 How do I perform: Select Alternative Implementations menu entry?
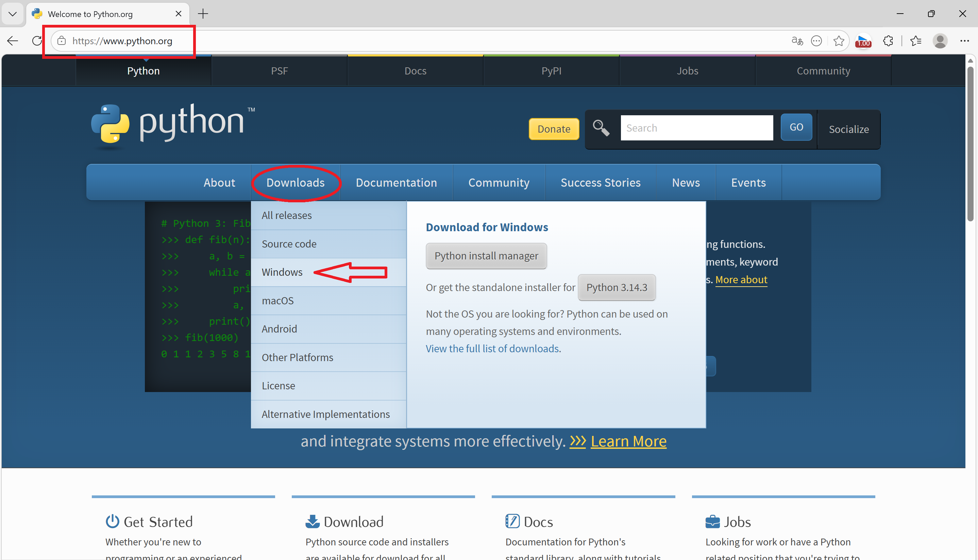click(329, 414)
